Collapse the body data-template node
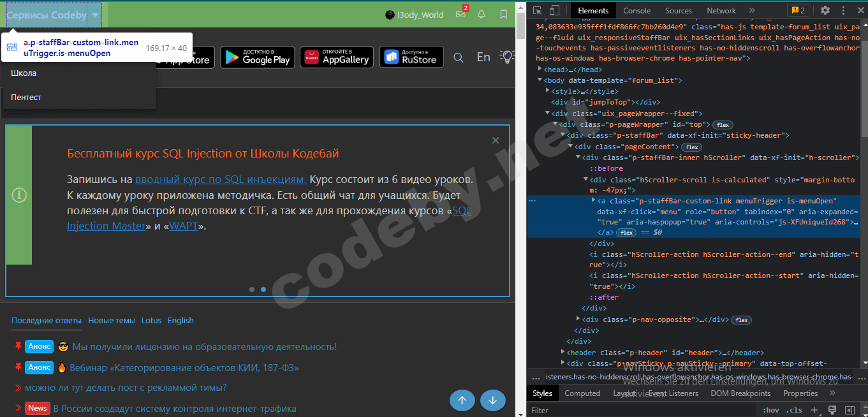The width and height of the screenshot is (868, 417). tap(541, 80)
